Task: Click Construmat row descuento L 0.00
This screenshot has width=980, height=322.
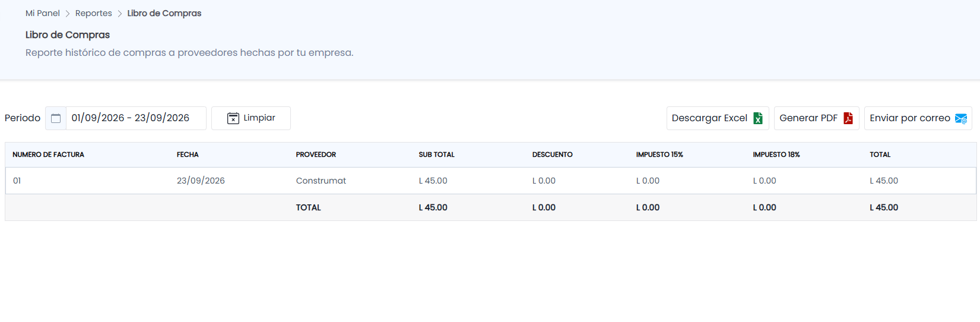Action: (x=544, y=181)
